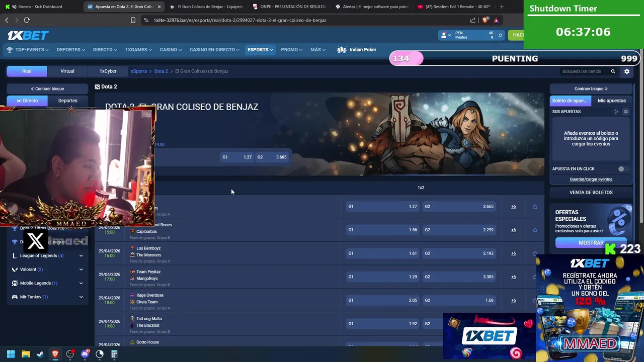Switch to the Real tab
The width and height of the screenshot is (644, 362).
[x=27, y=71]
